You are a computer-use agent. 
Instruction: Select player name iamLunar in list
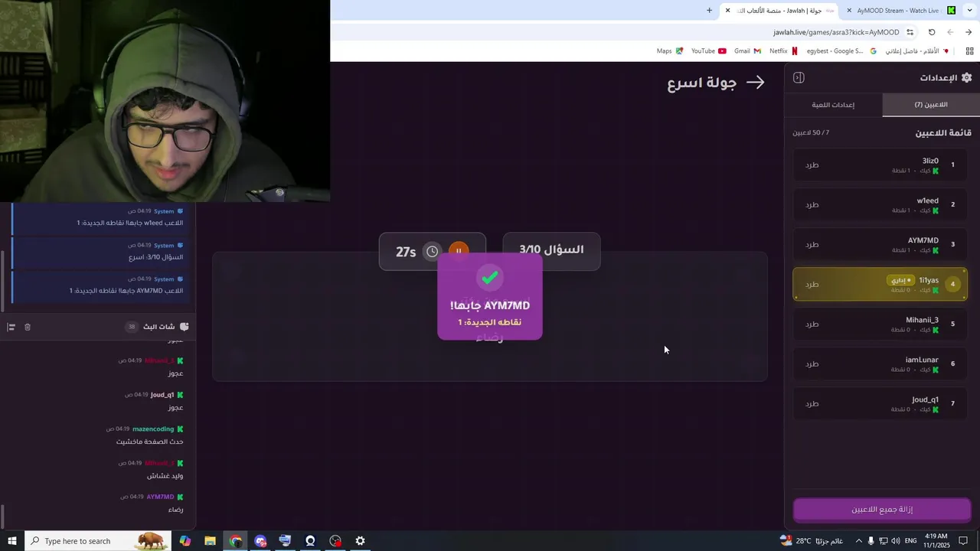point(922,360)
